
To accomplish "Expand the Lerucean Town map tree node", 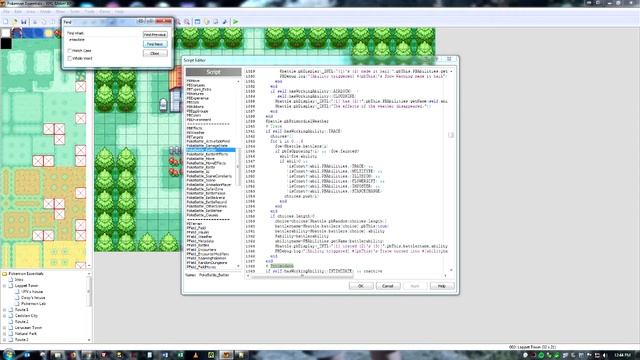I will click(x=4, y=328).
